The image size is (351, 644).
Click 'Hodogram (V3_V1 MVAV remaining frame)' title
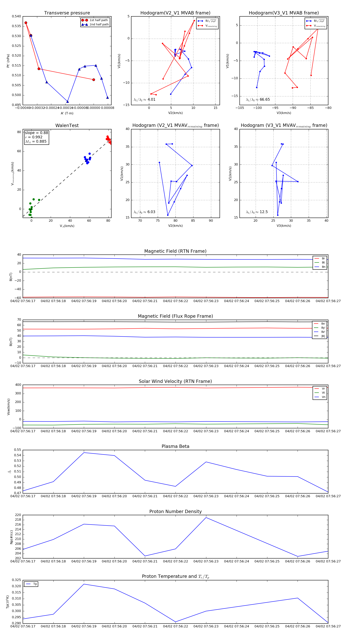click(284, 125)
